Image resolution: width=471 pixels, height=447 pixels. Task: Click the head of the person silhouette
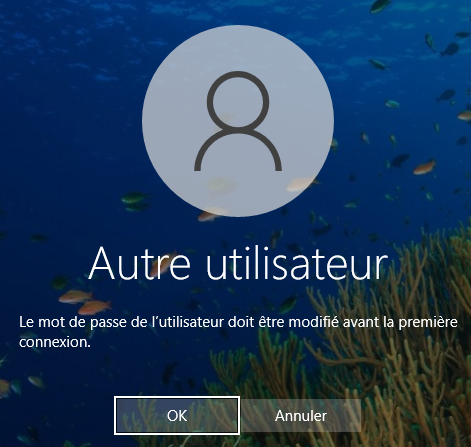(238, 101)
